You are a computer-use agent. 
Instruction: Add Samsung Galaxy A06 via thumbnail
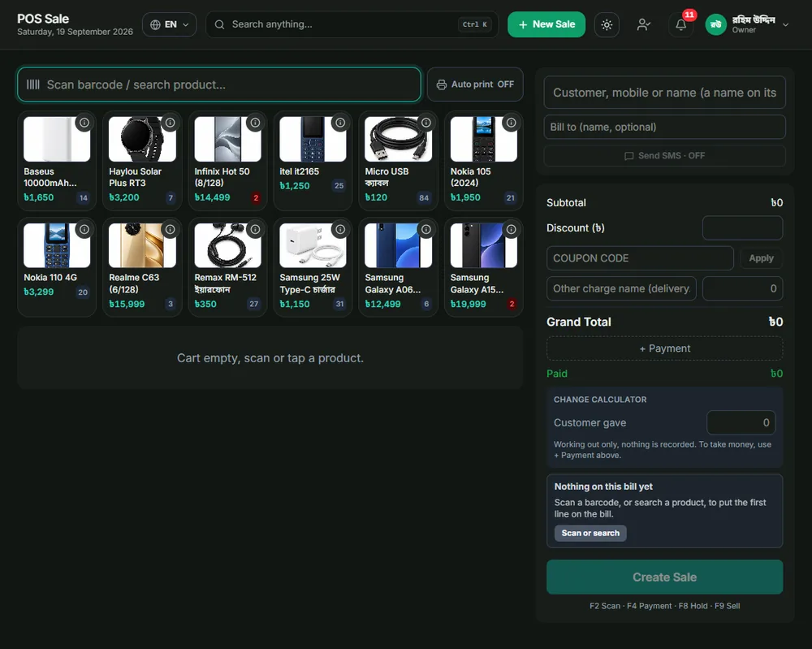pyautogui.click(x=398, y=245)
